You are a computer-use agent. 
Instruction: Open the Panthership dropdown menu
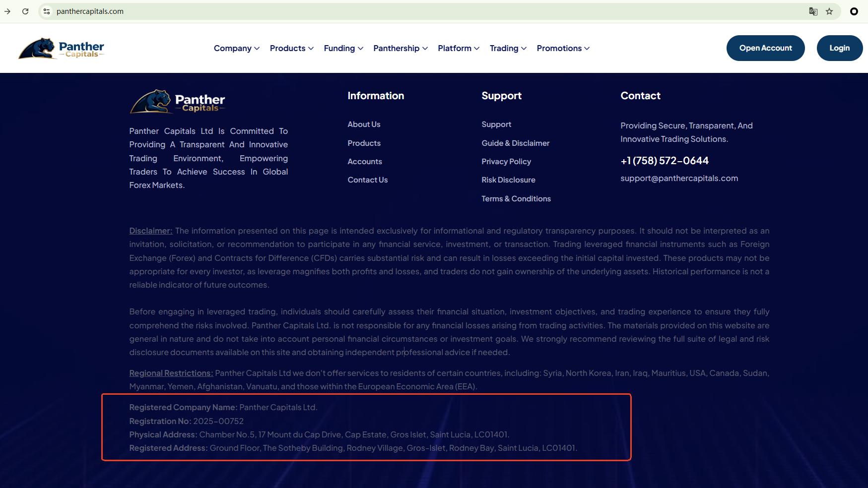click(x=401, y=48)
